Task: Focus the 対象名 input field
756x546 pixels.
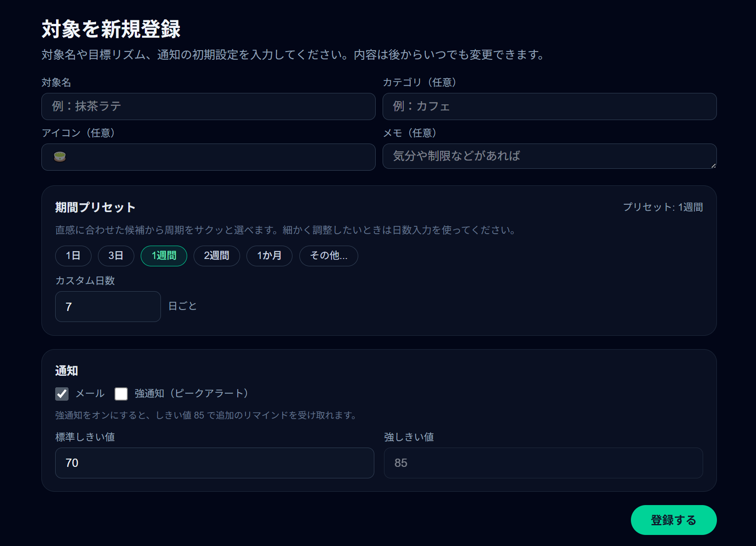Action: click(x=208, y=106)
